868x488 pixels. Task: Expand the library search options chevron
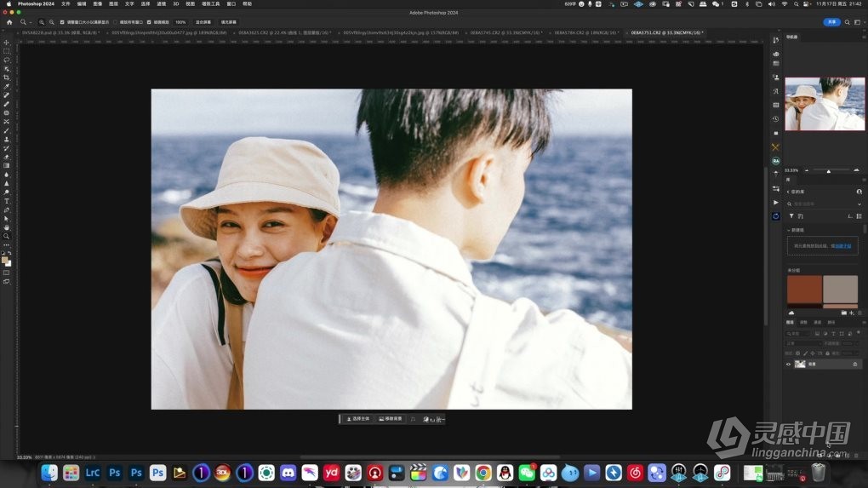coord(859,204)
